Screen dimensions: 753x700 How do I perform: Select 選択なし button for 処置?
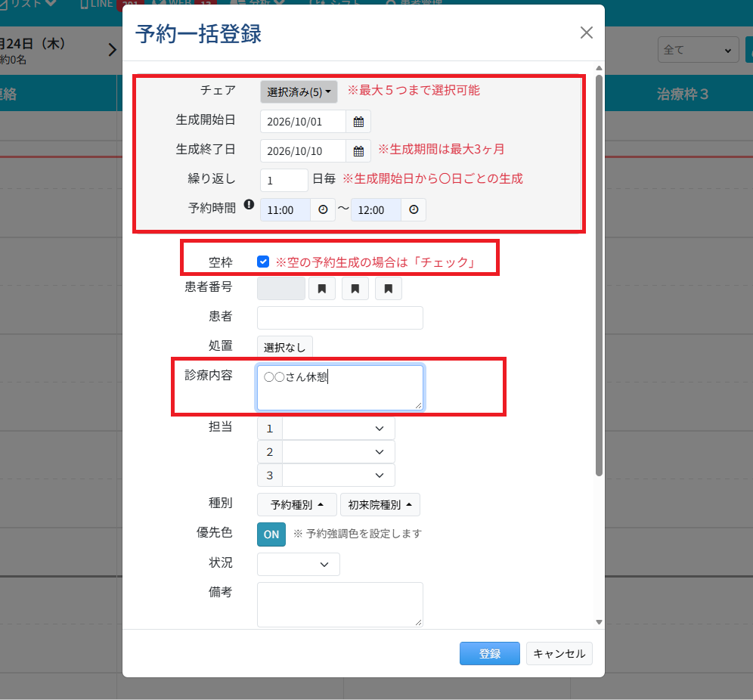(285, 347)
